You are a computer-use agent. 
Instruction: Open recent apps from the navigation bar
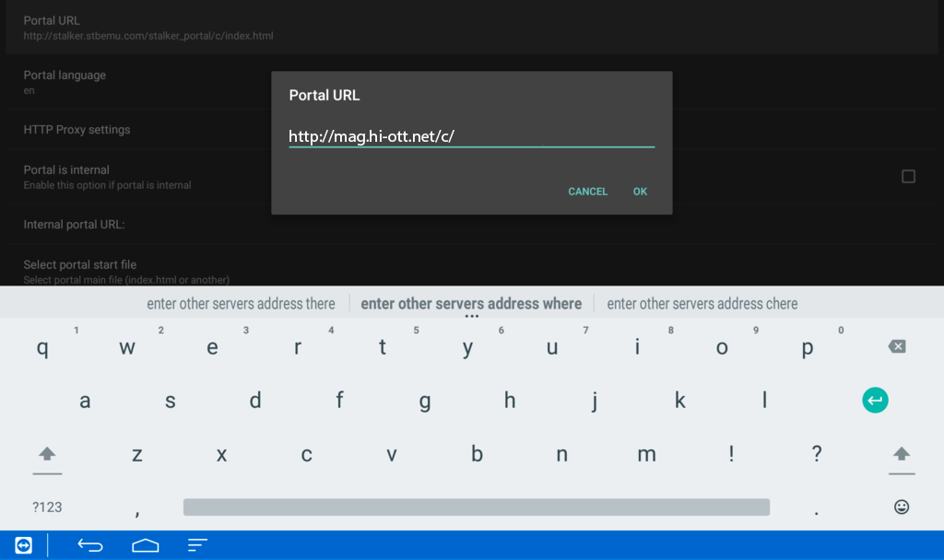196,545
